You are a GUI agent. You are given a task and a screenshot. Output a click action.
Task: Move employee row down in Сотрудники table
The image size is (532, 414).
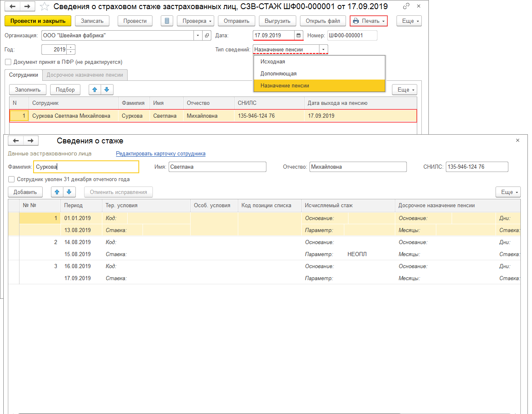click(107, 90)
